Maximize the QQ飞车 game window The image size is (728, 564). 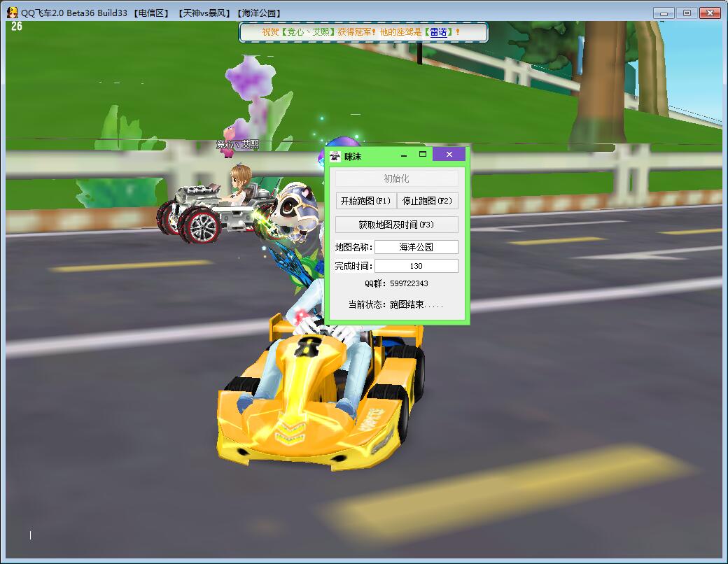pyautogui.click(x=687, y=13)
